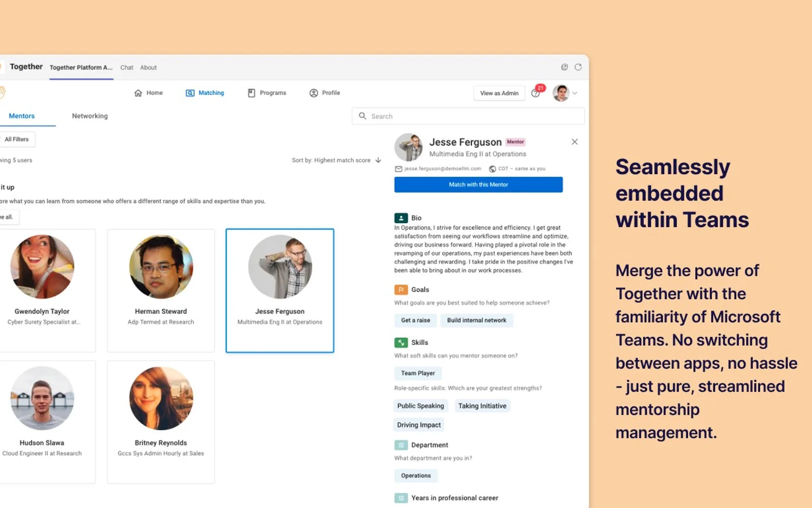
Task: Click the Public Speaking skill tag
Action: (x=421, y=406)
